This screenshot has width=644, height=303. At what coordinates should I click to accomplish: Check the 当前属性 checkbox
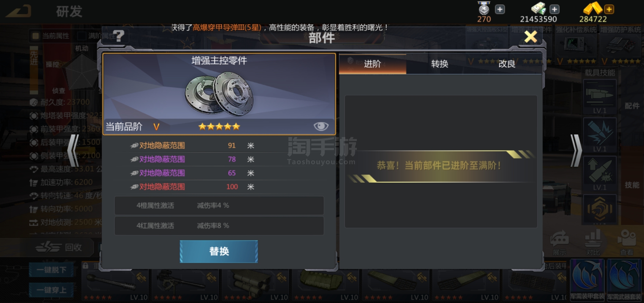click(x=35, y=36)
